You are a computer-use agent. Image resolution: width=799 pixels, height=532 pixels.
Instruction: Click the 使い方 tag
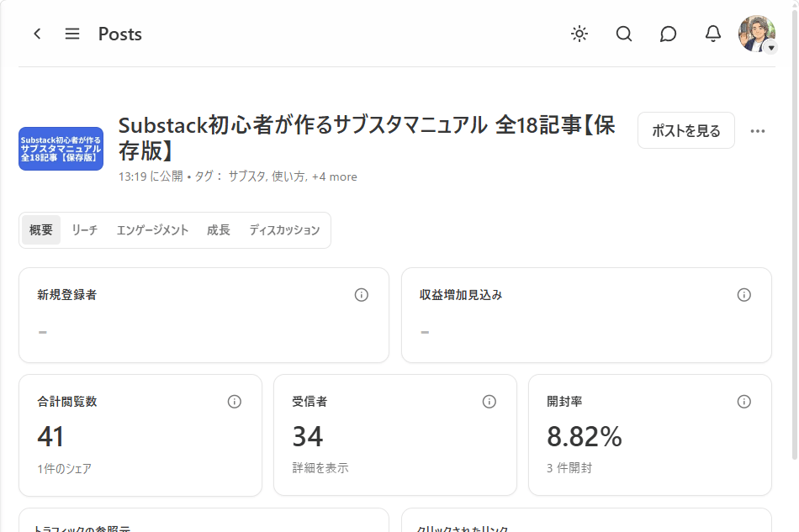coord(288,176)
